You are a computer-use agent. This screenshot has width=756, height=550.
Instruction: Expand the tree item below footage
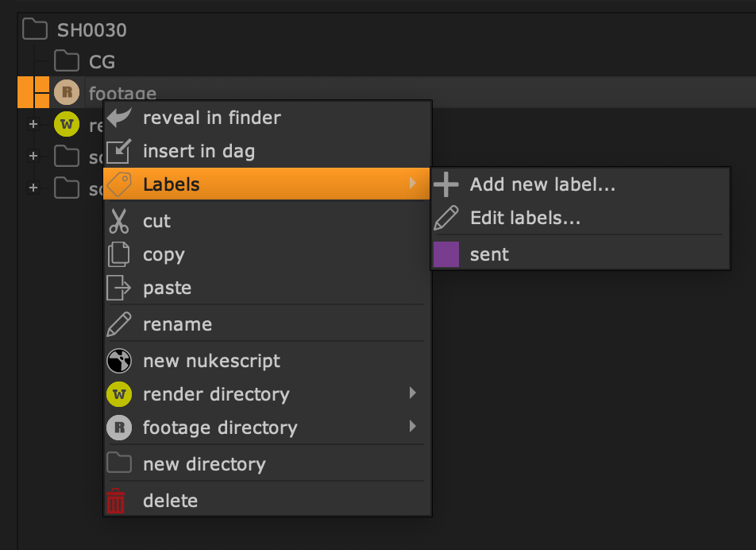[x=33, y=125]
